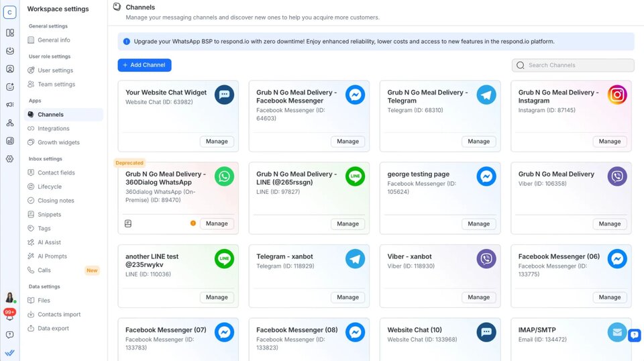Screen dimensions: 644x361
Task: Open Data export page
Action: coord(64,328)
